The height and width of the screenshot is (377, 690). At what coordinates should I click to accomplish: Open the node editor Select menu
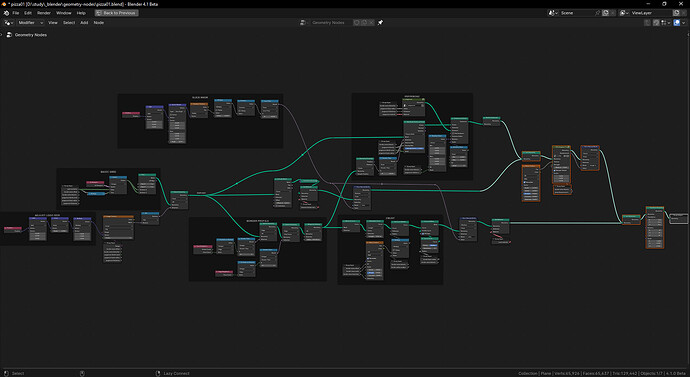(x=69, y=23)
